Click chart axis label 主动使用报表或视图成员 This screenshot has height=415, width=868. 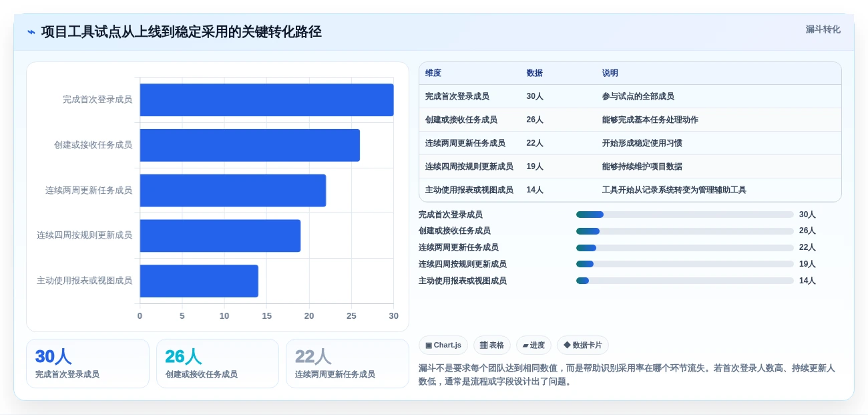point(85,281)
